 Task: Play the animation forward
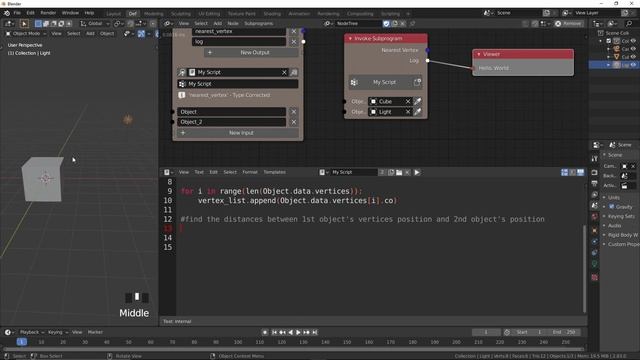point(298,332)
